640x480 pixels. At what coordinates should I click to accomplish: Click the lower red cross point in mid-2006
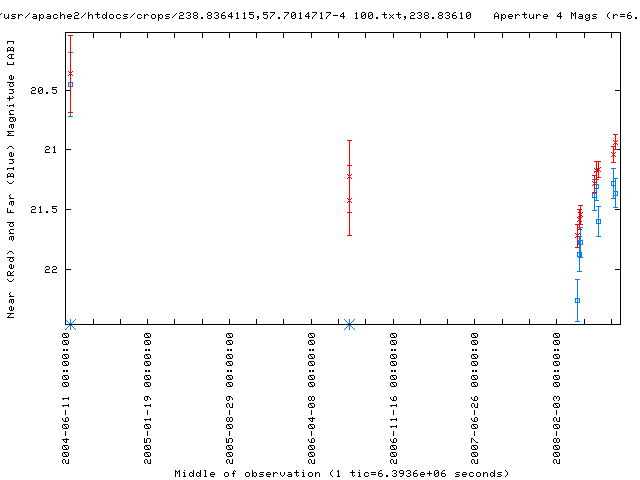[349, 200]
